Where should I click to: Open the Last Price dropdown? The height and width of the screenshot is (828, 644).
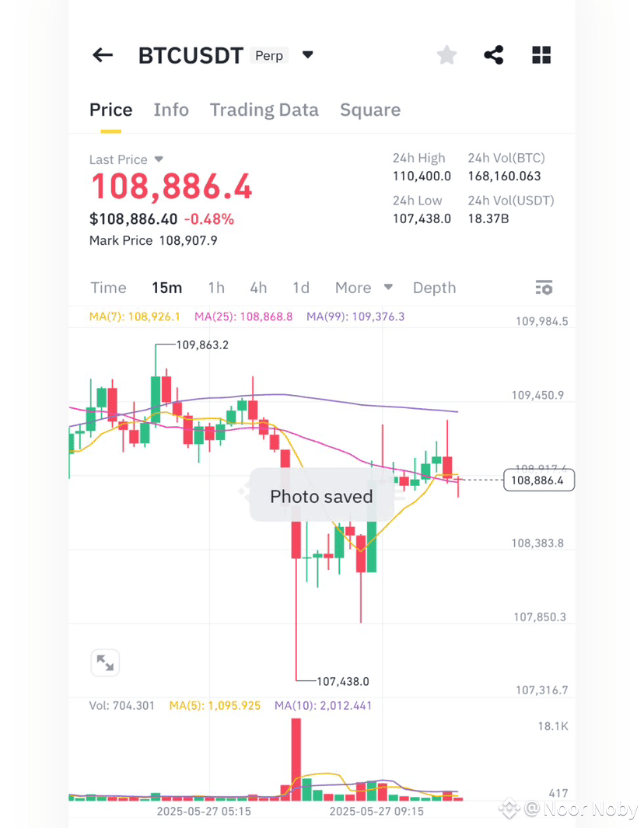tap(127, 159)
